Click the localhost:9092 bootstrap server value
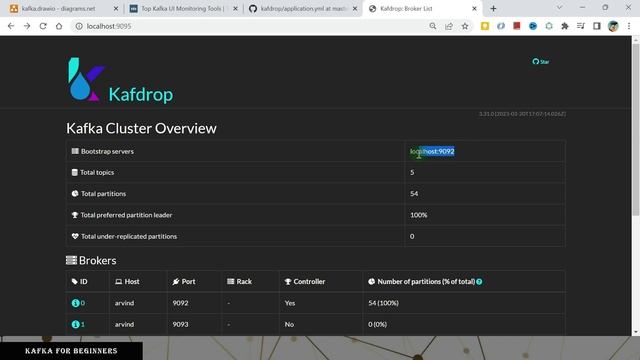This screenshot has width=640, height=360. (432, 151)
